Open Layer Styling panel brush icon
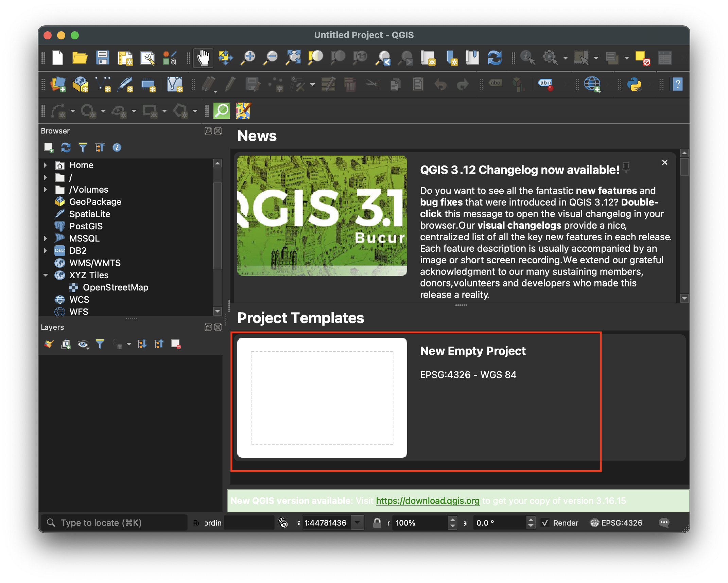The height and width of the screenshot is (583, 728). tap(49, 344)
